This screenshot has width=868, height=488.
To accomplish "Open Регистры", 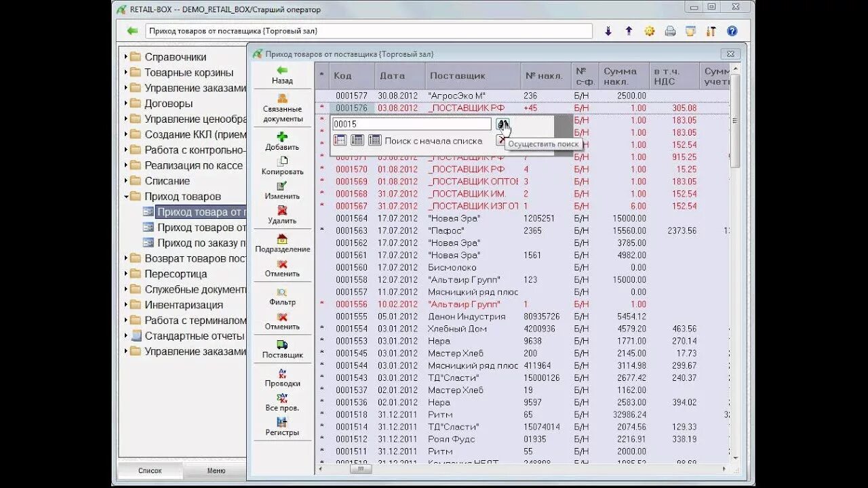I will click(x=282, y=427).
